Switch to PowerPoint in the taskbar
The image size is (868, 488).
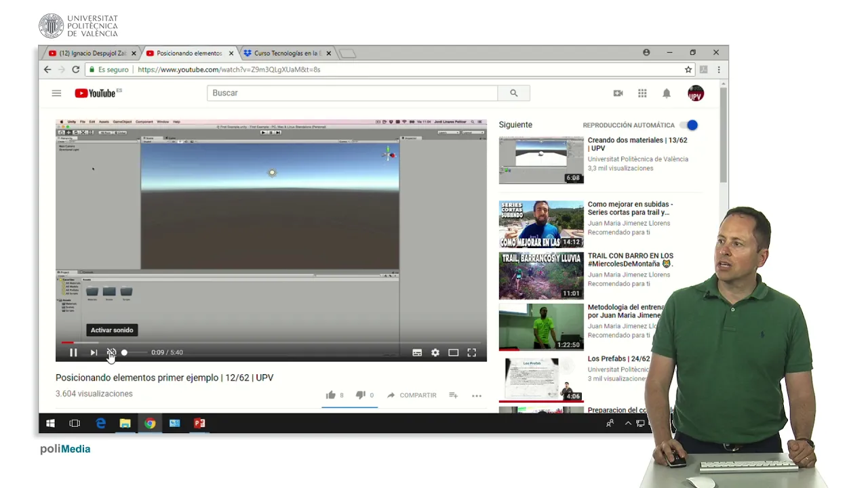click(x=199, y=423)
